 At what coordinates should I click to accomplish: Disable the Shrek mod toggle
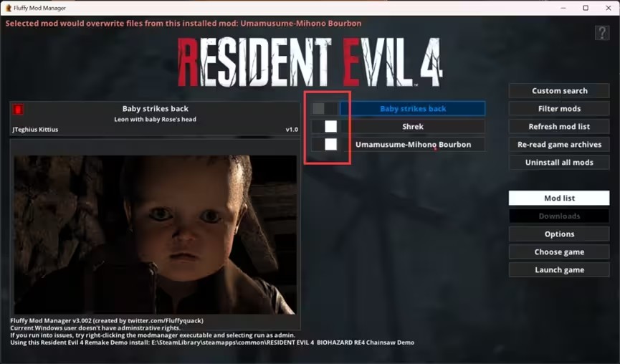tap(325, 127)
